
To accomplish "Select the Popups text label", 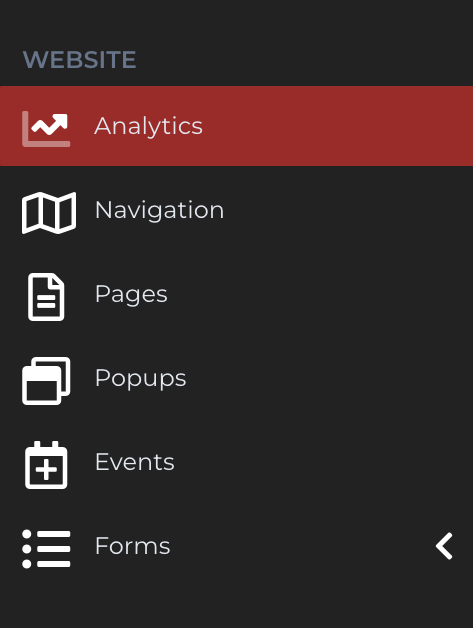I will point(141,378).
